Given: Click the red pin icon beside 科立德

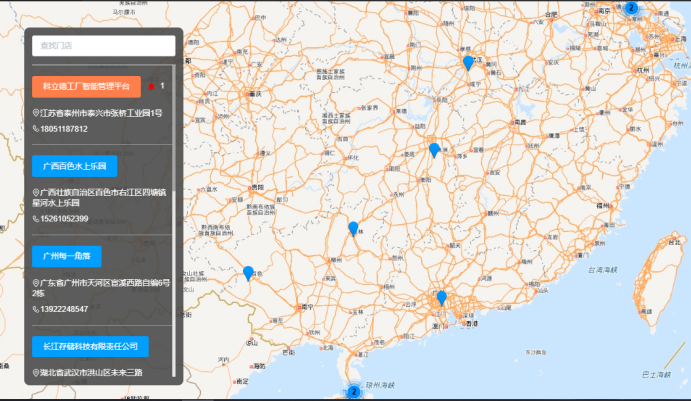Looking at the screenshot, I should pyautogui.click(x=151, y=86).
